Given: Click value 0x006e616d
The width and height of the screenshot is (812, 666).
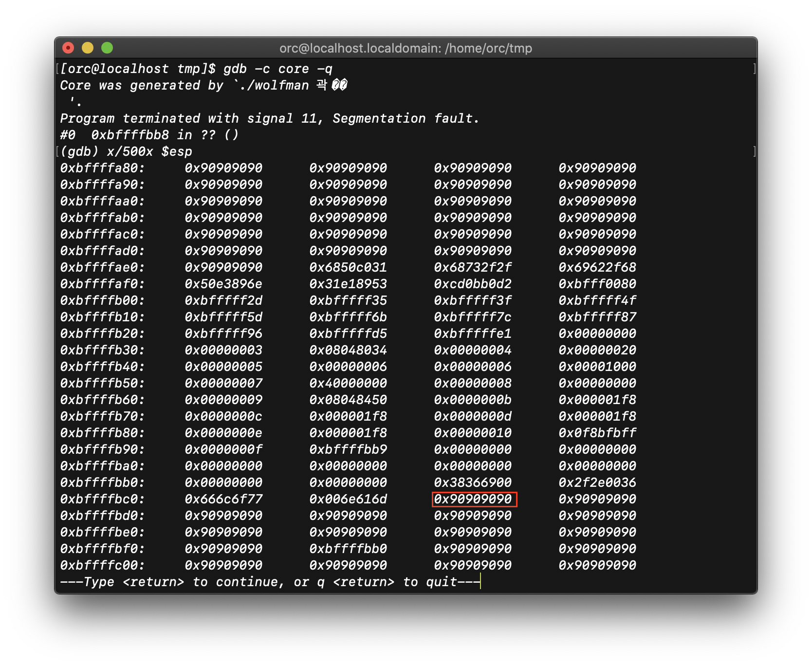Looking at the screenshot, I should (x=348, y=499).
